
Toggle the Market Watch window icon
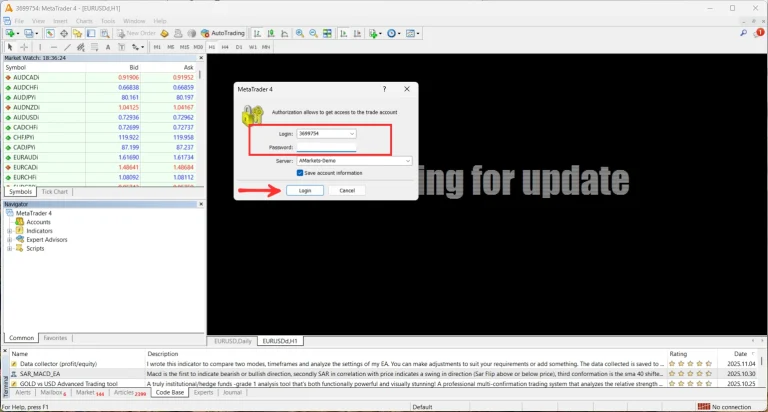(x=50, y=33)
